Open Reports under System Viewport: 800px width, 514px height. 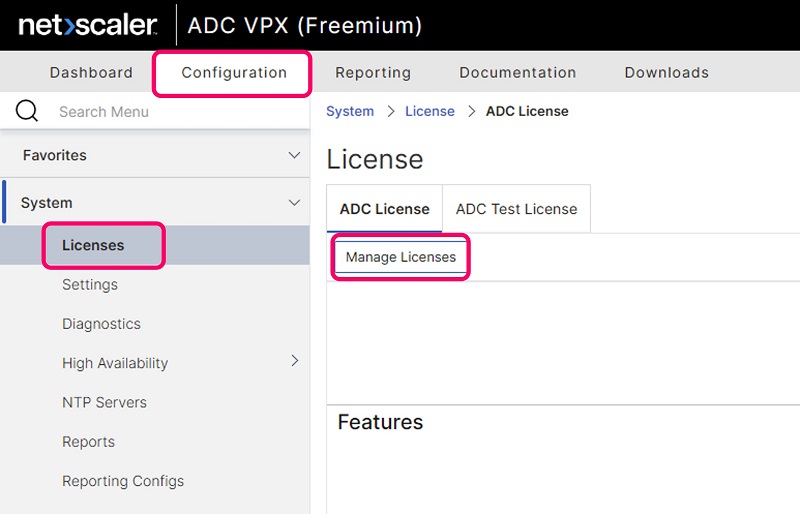pos(88,442)
